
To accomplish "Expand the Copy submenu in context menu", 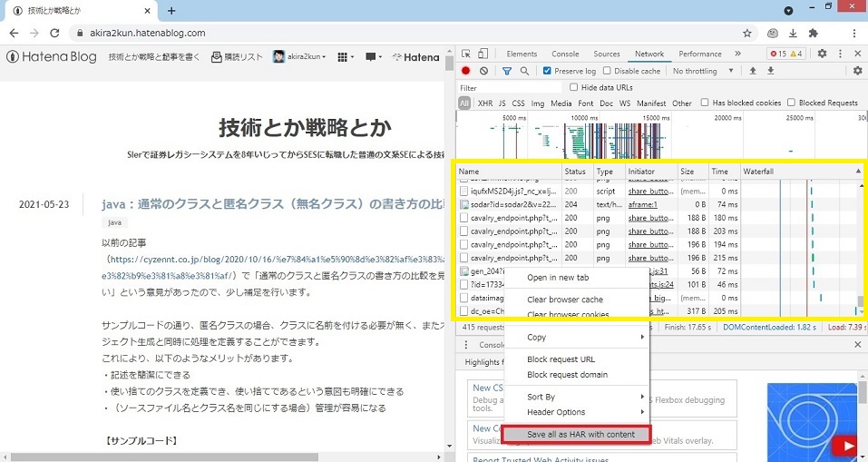I will (576, 337).
